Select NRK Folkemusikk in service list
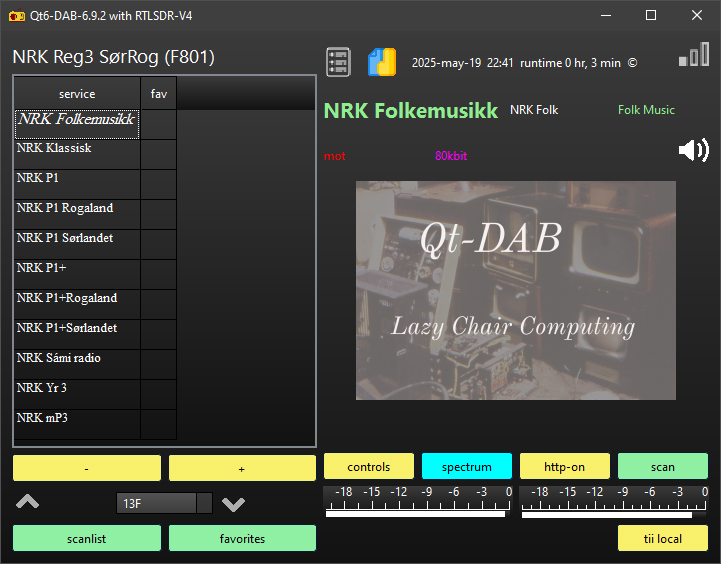The image size is (721, 564). [77, 124]
